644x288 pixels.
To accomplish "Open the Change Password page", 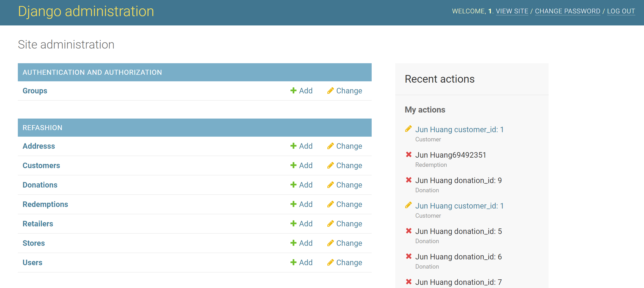I will 567,11.
